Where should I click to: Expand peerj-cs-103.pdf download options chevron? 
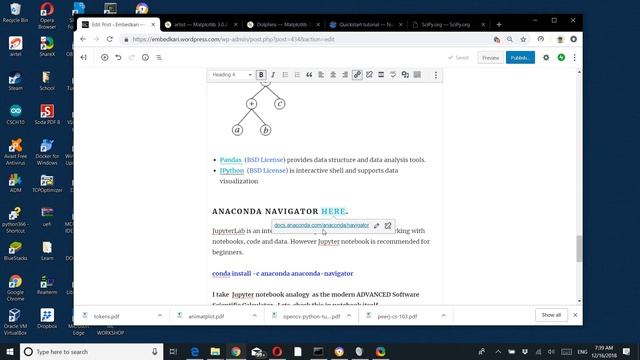coord(444,316)
